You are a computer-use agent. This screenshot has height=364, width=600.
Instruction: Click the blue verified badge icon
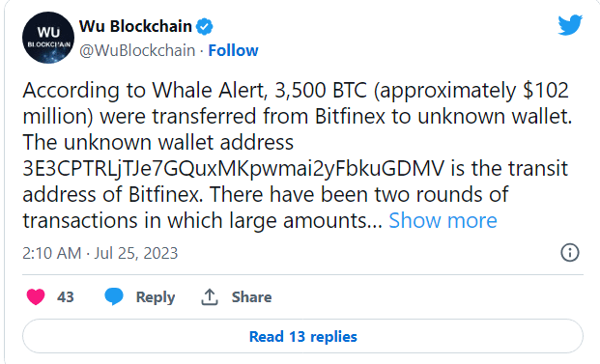coord(204,27)
